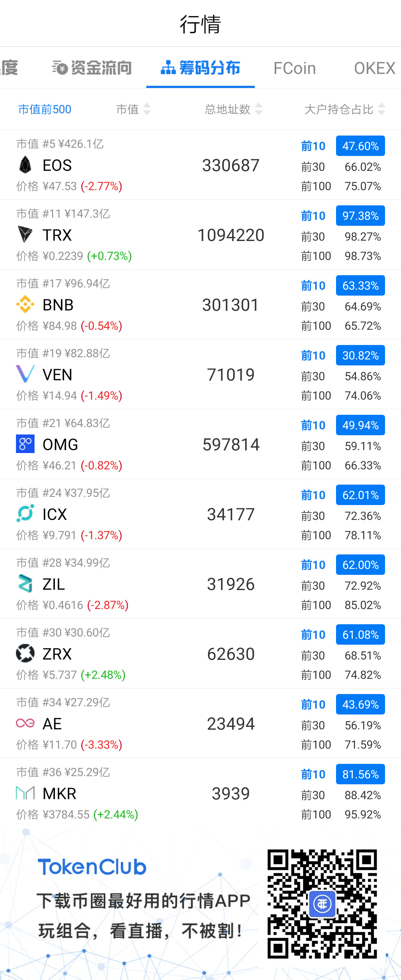Image resolution: width=401 pixels, height=980 pixels.
Task: Open the AE coin row
Action: tap(200, 723)
